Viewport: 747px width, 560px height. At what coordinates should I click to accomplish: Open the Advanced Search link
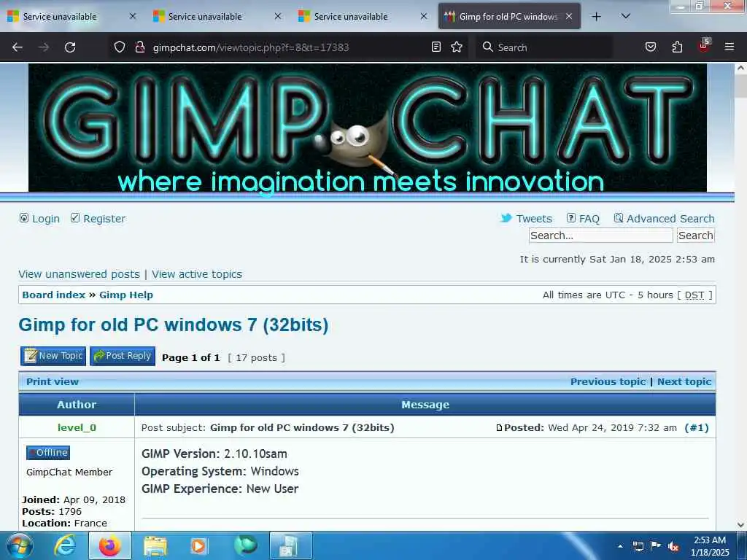[670, 219]
